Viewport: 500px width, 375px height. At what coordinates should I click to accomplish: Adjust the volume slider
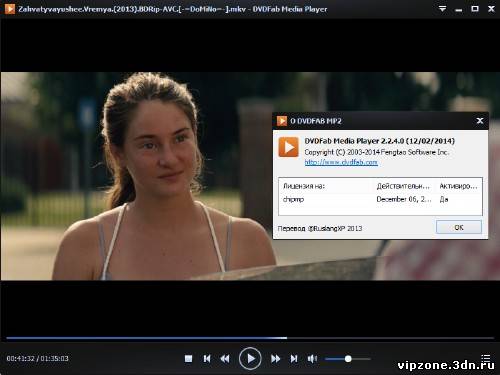click(x=348, y=359)
